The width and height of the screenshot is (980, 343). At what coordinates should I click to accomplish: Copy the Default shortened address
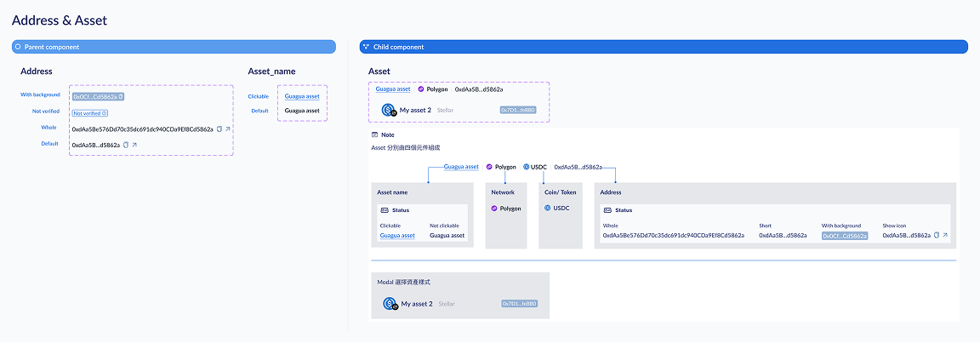click(126, 146)
